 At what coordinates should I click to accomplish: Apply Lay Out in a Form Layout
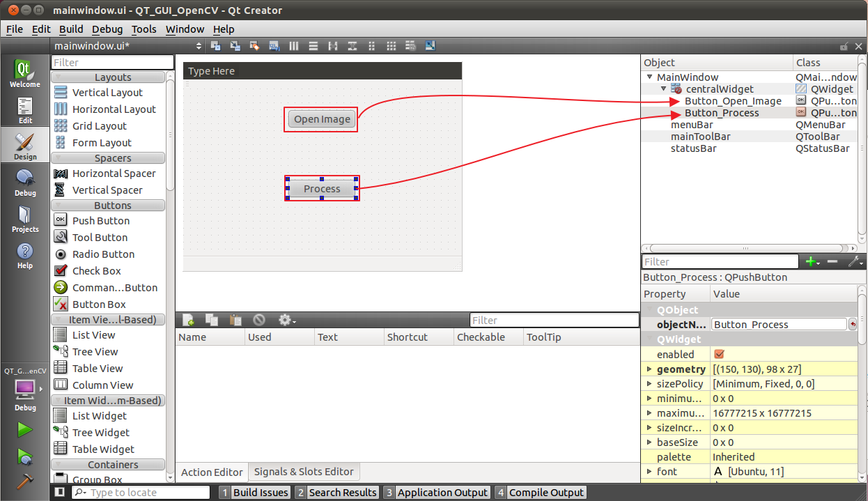[372, 46]
